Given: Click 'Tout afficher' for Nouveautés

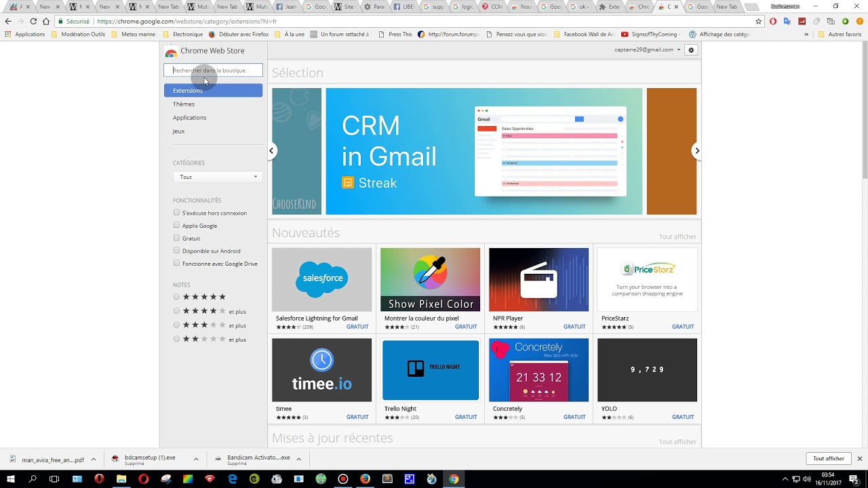Looking at the screenshot, I should [677, 237].
